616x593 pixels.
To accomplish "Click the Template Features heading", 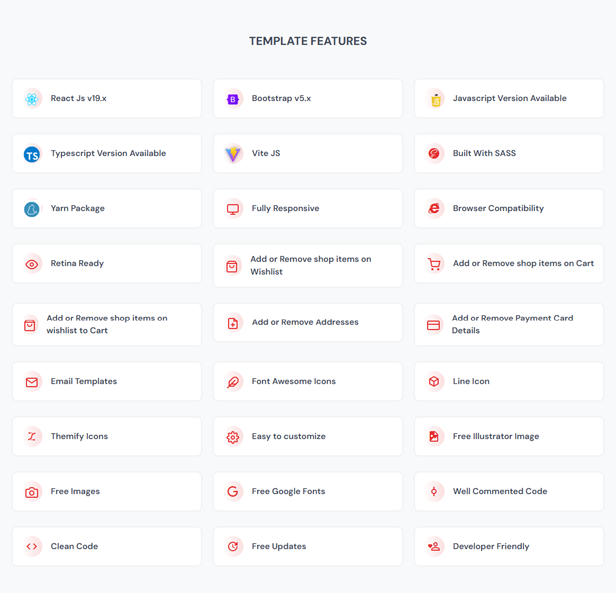I will point(308,41).
